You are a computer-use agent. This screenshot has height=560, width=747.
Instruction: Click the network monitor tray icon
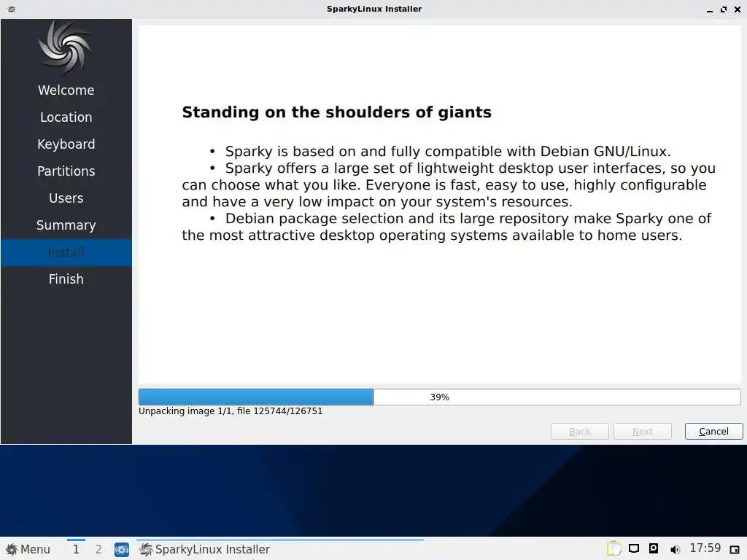tap(634, 548)
